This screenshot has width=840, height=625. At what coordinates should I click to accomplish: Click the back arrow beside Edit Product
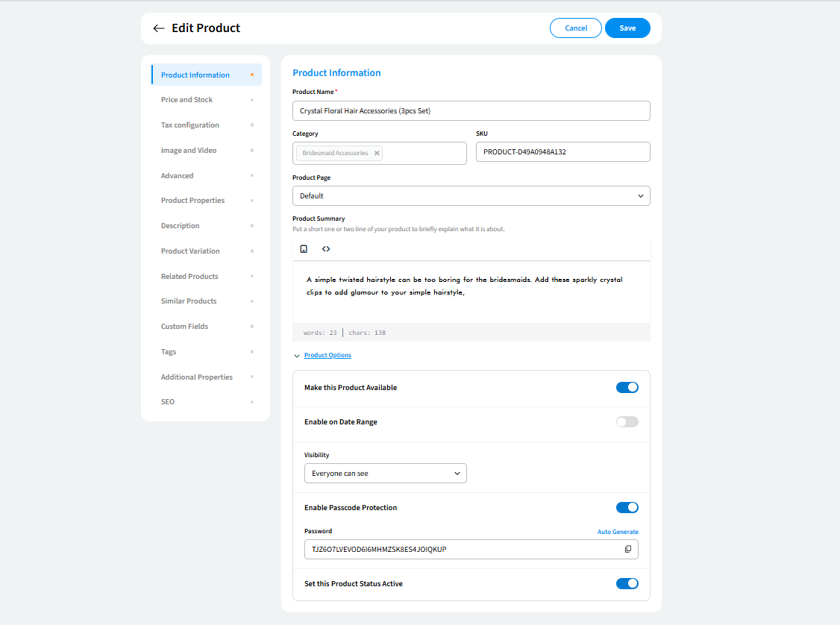coord(158,28)
